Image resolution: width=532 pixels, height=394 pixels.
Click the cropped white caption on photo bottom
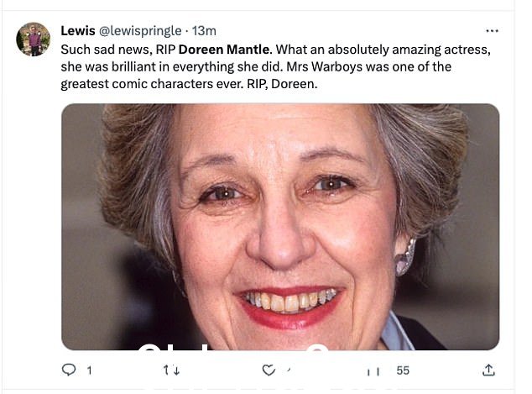point(234,346)
